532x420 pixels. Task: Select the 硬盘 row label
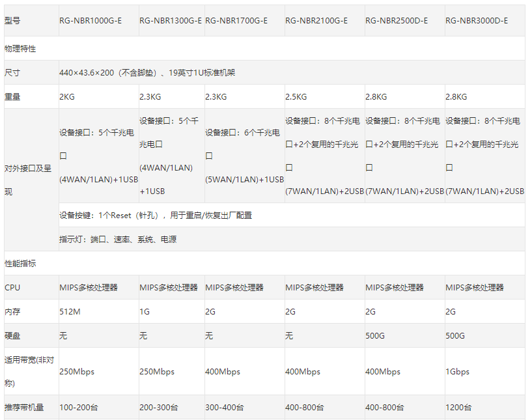[x=12, y=336]
